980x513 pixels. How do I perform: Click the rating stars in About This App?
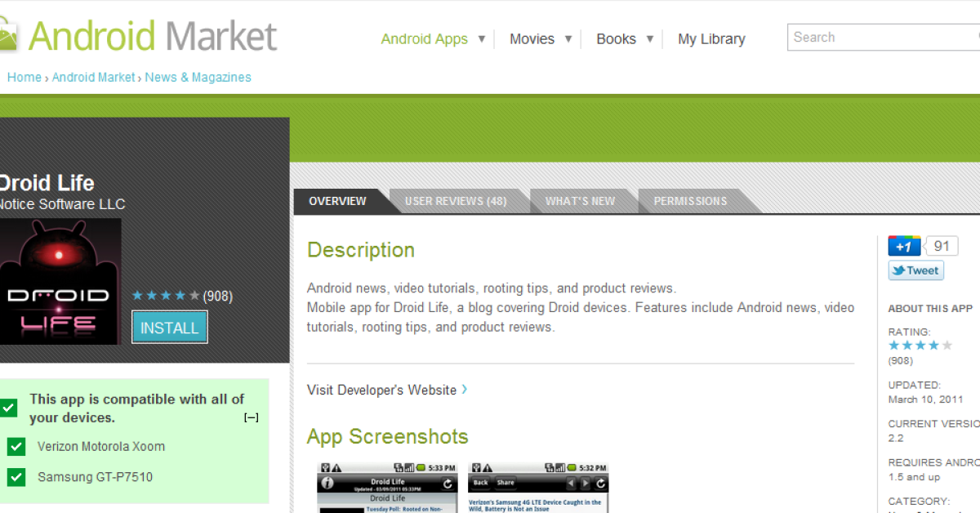(920, 346)
